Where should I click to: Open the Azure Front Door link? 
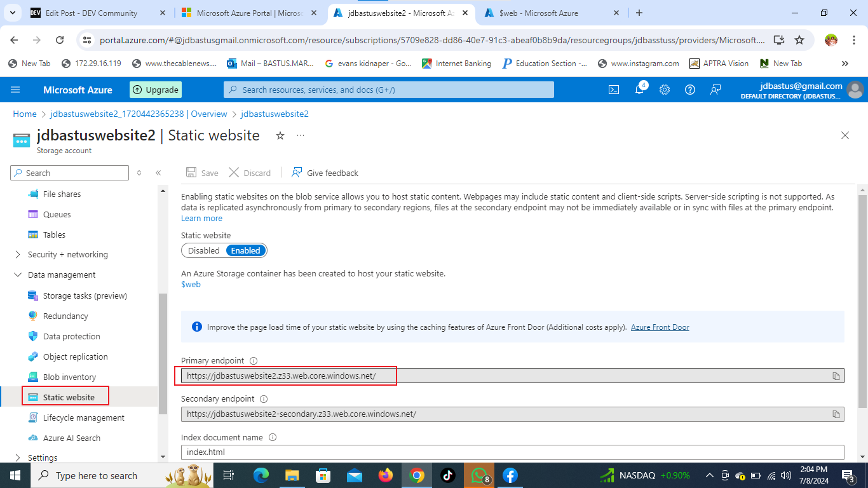660,327
